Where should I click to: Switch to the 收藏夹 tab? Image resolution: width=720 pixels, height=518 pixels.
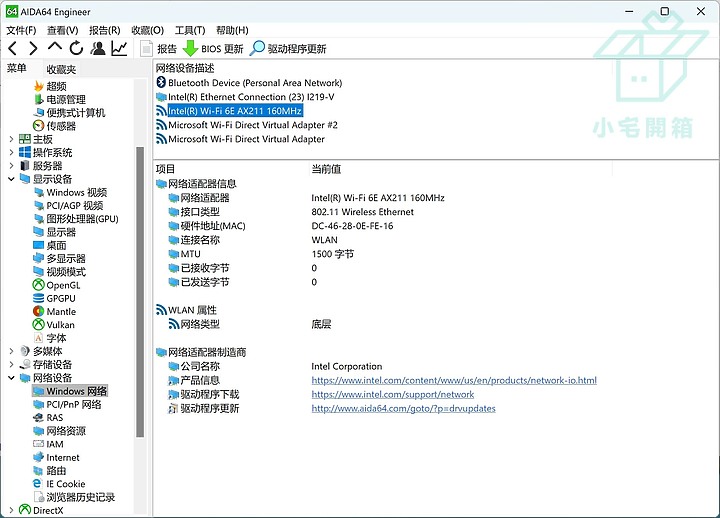click(61, 69)
